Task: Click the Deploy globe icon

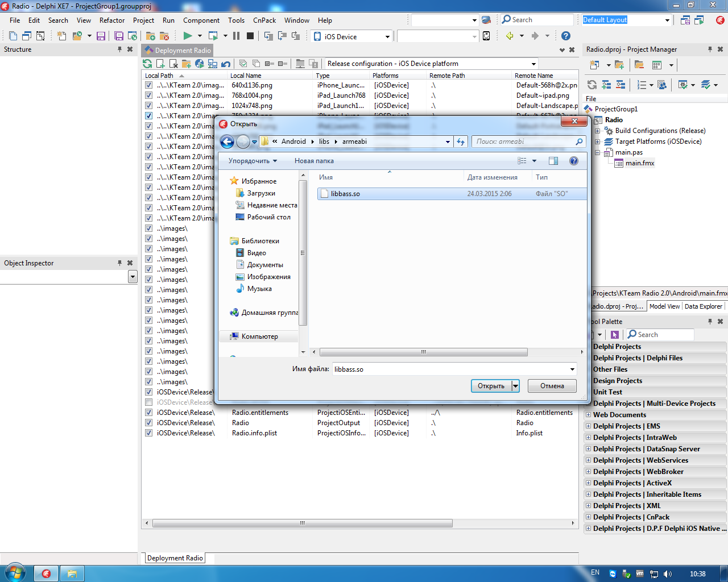Action: (x=200, y=64)
